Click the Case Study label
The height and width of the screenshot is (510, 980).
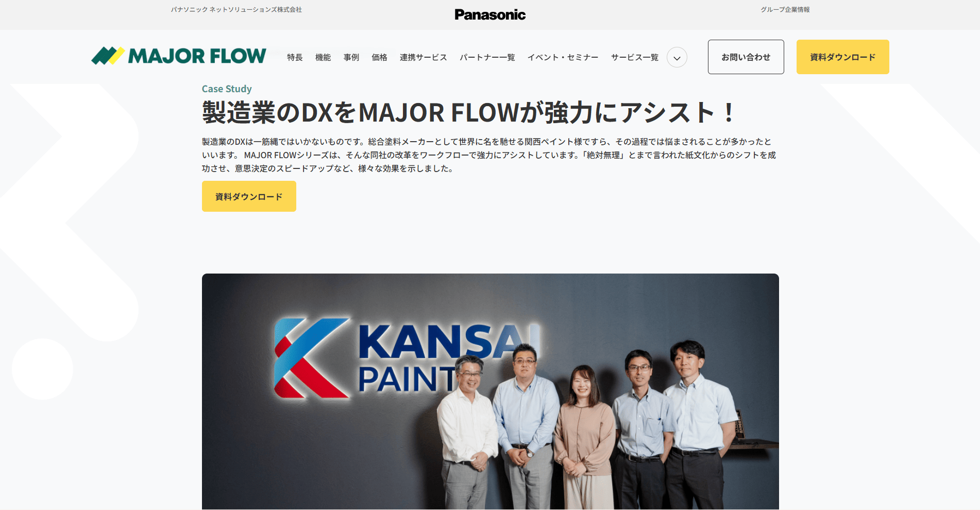[227, 89]
